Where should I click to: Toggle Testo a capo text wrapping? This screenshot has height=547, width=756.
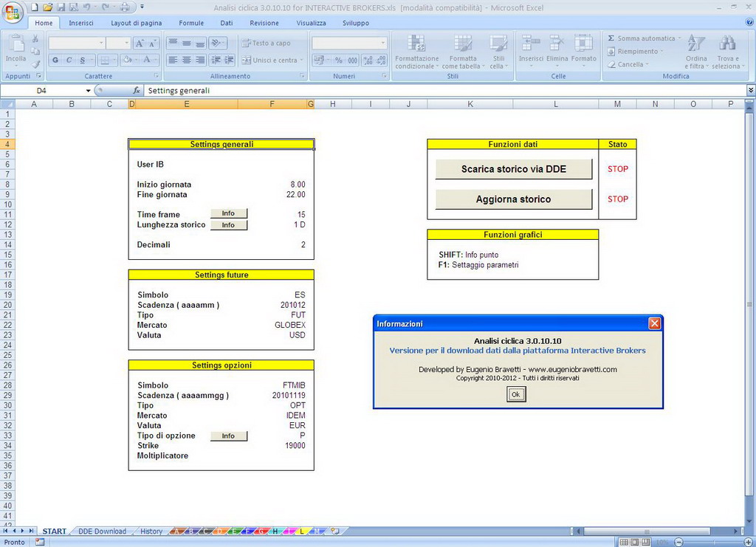coord(266,43)
